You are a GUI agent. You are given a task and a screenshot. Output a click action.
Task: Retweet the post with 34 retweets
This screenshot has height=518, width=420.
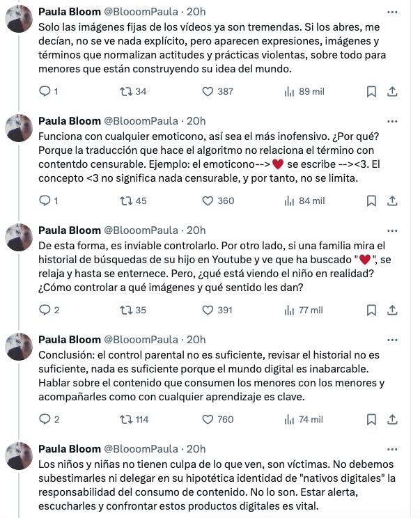click(x=126, y=91)
